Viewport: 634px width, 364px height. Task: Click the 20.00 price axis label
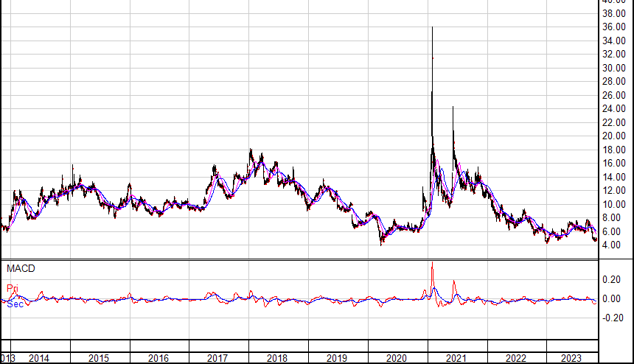[x=614, y=136]
